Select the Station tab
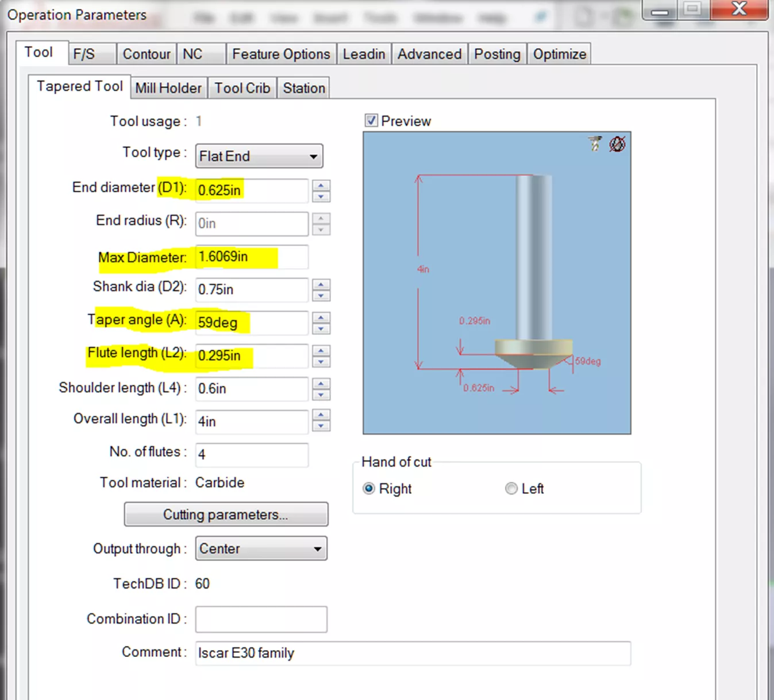 [303, 87]
